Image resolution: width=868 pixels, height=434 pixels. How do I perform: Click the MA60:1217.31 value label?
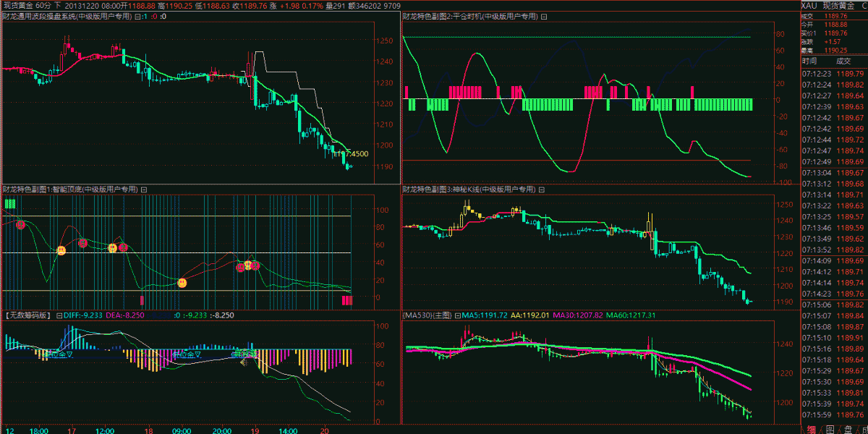coord(631,315)
